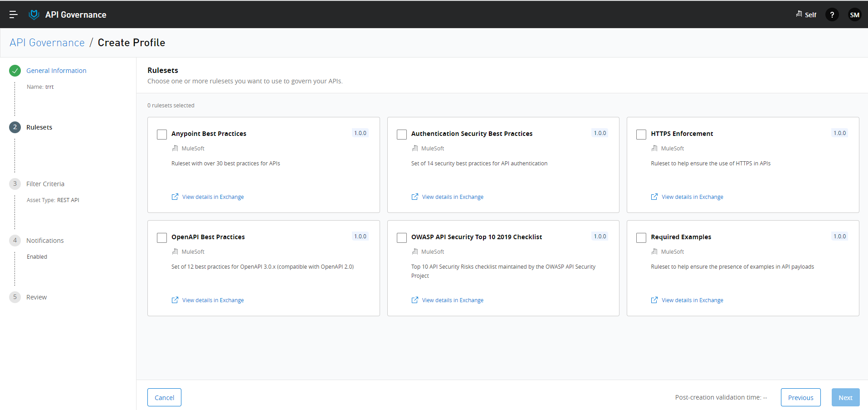Open OpenAPI Best Practices details in Exchange
Screen dimensions: 868x410
click(x=213, y=300)
